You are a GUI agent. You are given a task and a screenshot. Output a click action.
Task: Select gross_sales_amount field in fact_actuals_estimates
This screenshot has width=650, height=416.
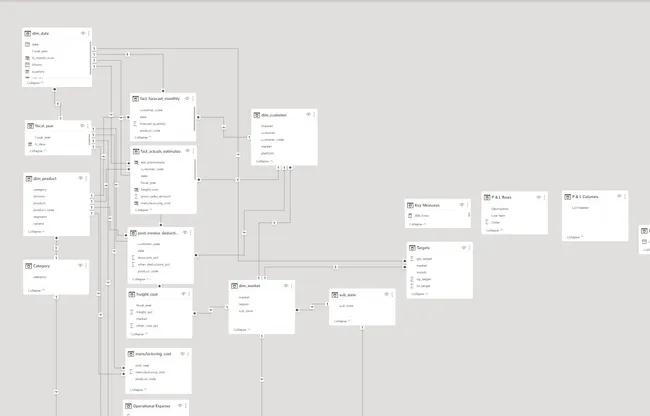point(155,196)
